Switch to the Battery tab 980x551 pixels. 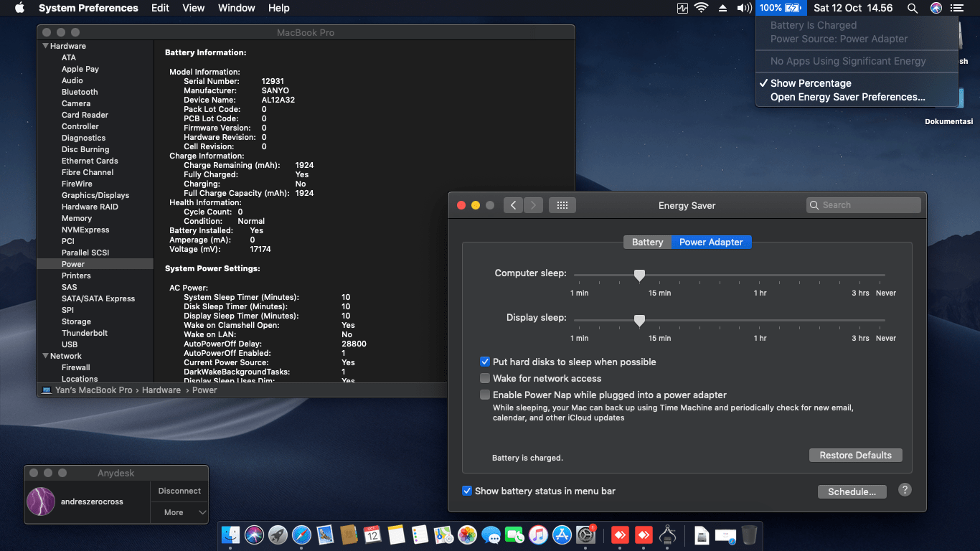tap(647, 242)
